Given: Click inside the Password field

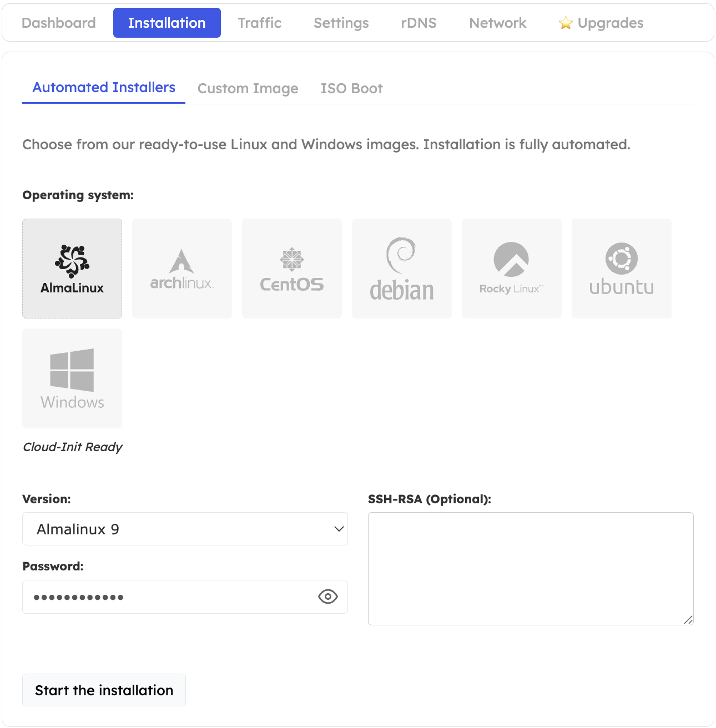Looking at the screenshot, I should point(167,596).
